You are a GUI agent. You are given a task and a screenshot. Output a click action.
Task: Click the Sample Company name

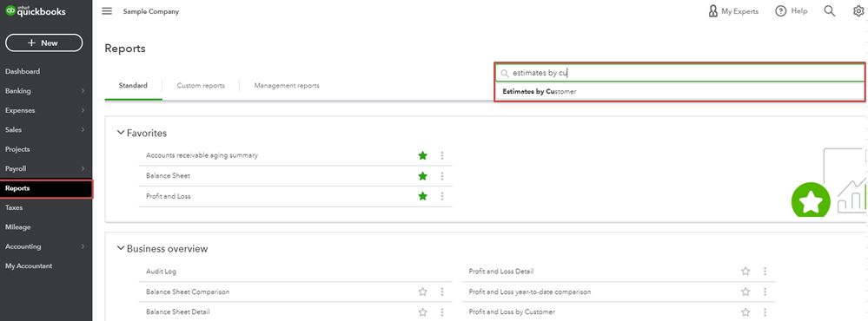pyautogui.click(x=151, y=11)
